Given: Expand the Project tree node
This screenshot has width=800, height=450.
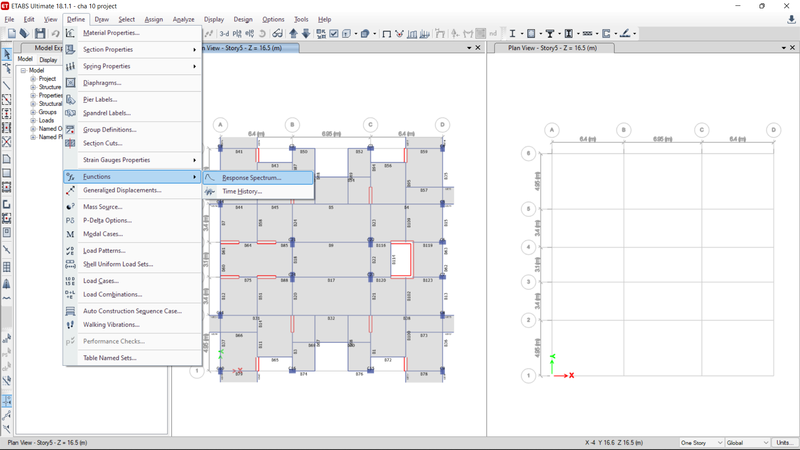Looking at the screenshot, I should point(33,79).
